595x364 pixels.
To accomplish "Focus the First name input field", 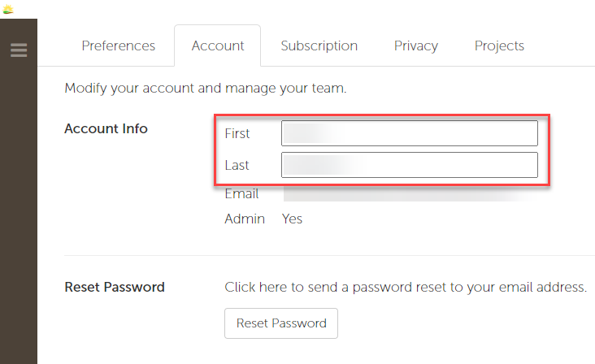I will click(410, 133).
